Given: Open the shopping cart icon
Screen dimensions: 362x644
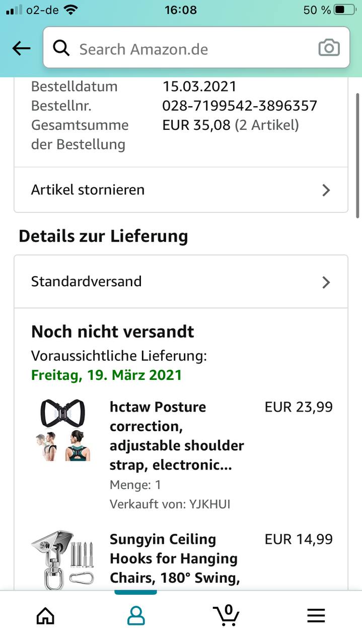Looking at the screenshot, I should click(x=226, y=615).
